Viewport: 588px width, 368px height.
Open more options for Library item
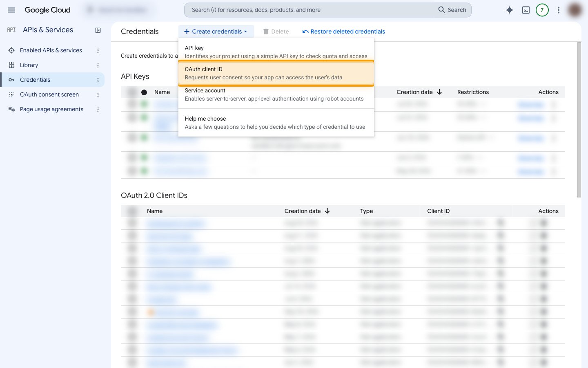98,65
